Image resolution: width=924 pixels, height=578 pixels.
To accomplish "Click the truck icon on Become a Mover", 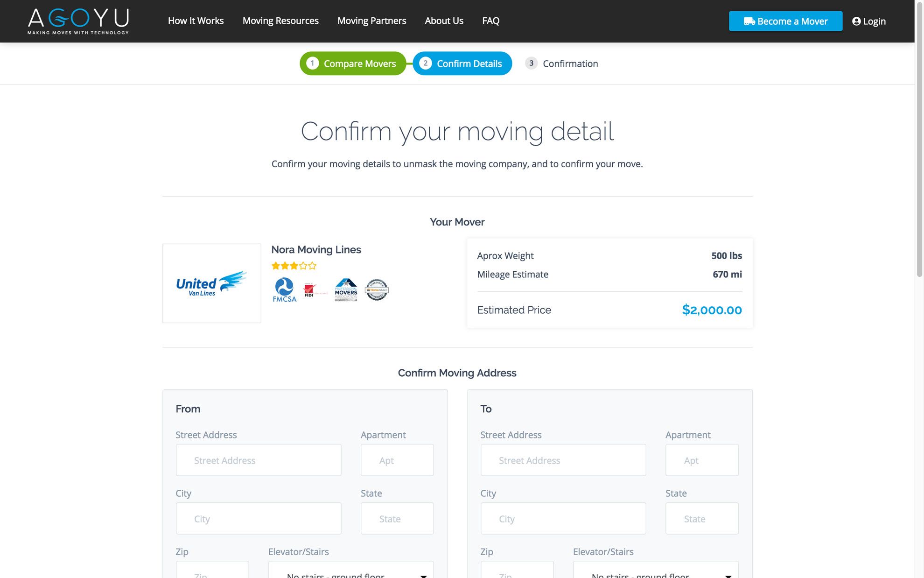I will click(749, 21).
